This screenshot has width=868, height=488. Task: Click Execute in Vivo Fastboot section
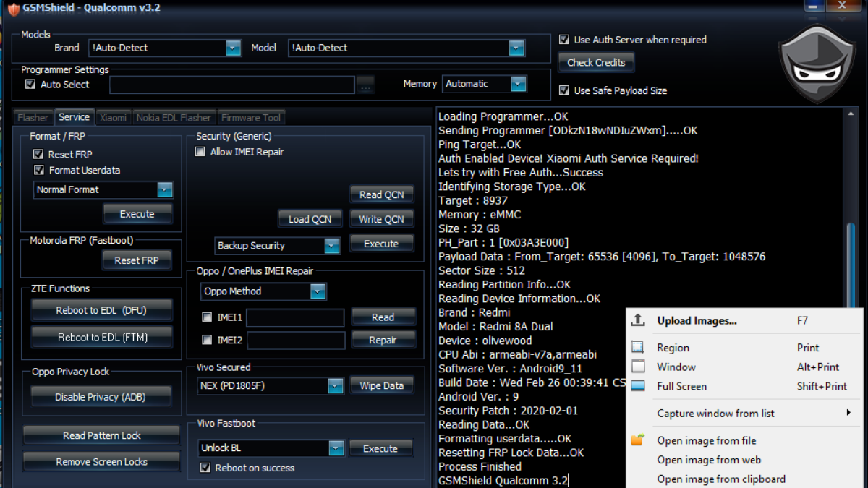click(x=380, y=449)
